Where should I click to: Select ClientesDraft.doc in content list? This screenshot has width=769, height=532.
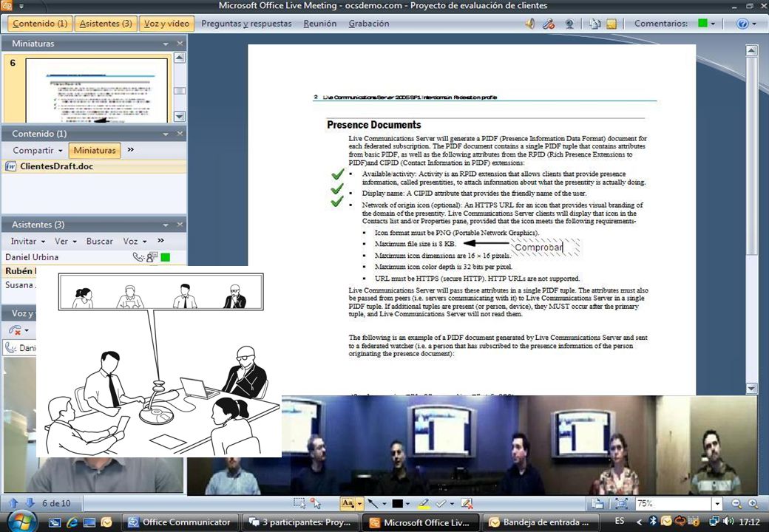point(93,166)
